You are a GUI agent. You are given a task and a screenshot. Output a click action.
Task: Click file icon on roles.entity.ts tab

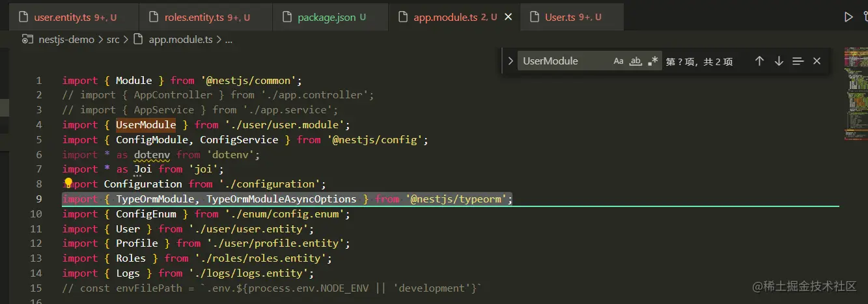pos(153,18)
